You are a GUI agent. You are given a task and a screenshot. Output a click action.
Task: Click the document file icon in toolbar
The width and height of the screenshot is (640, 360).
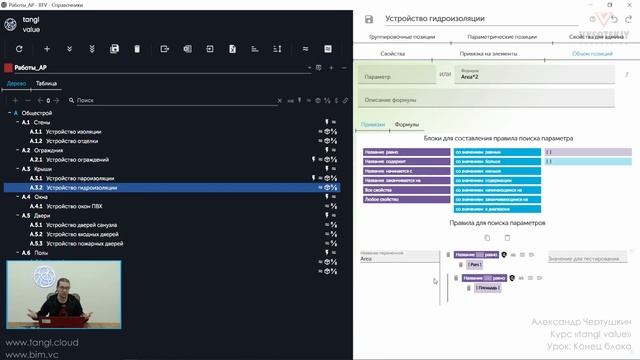point(232,49)
